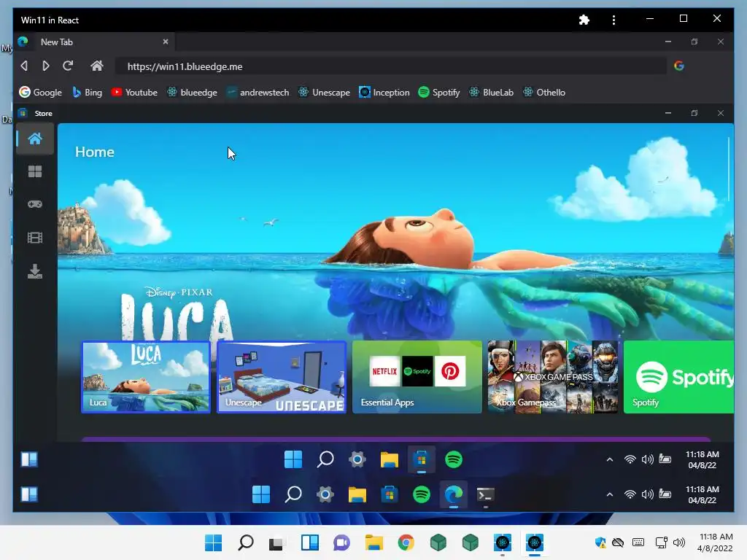Open the Othello bookmark

544,93
